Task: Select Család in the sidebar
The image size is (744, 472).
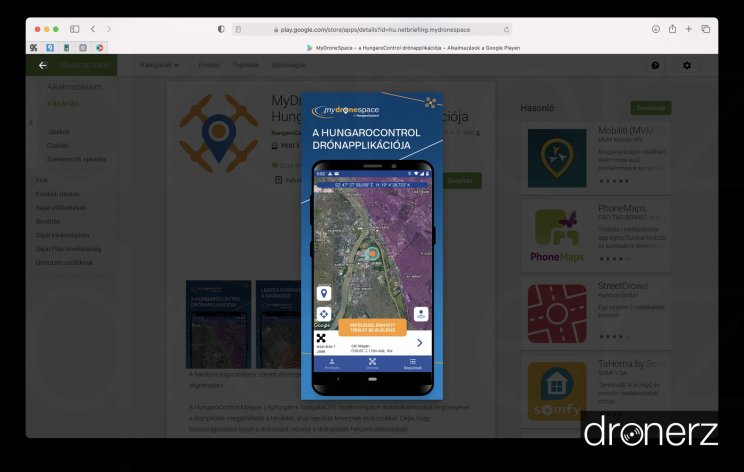Action: pos(57,145)
